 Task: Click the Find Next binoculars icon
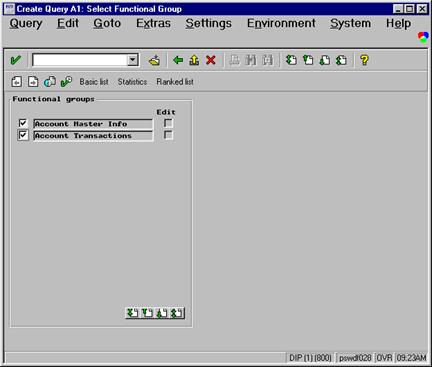(268, 60)
